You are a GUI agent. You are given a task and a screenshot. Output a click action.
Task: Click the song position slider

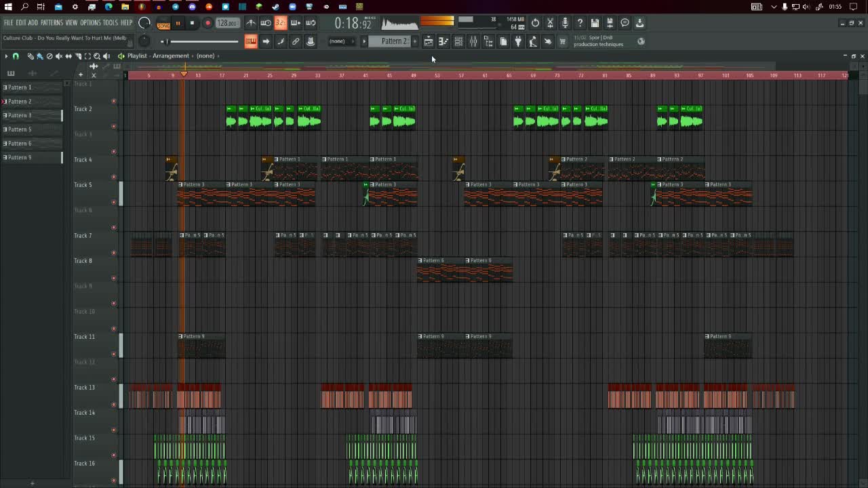pyautogui.click(x=201, y=41)
